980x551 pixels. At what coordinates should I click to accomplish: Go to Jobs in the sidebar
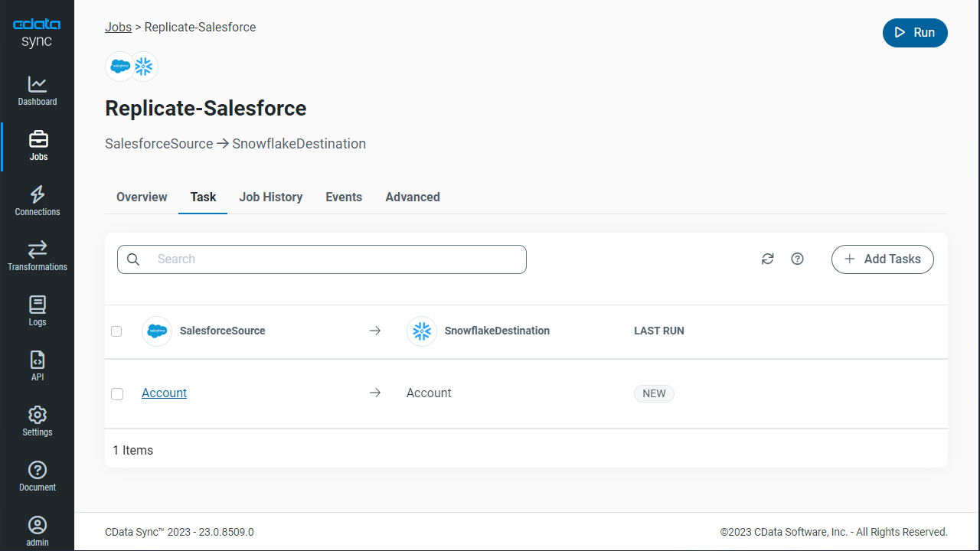tap(38, 146)
